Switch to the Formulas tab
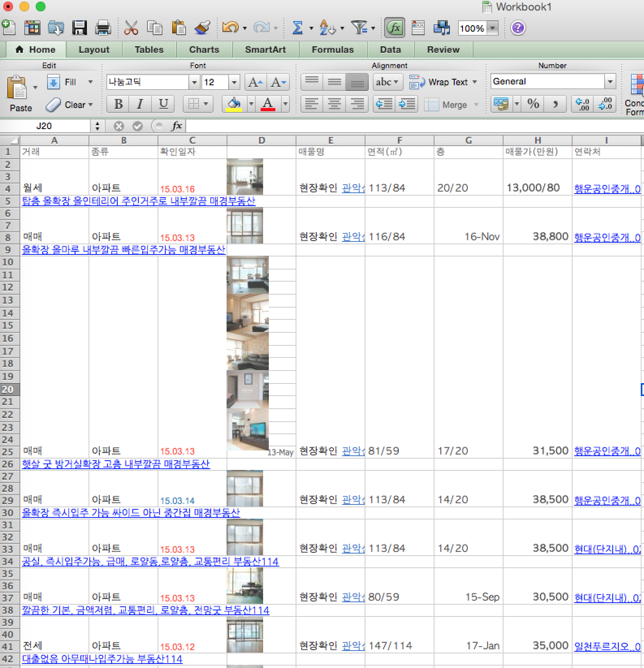Image resolution: width=644 pixels, height=668 pixels. tap(333, 50)
